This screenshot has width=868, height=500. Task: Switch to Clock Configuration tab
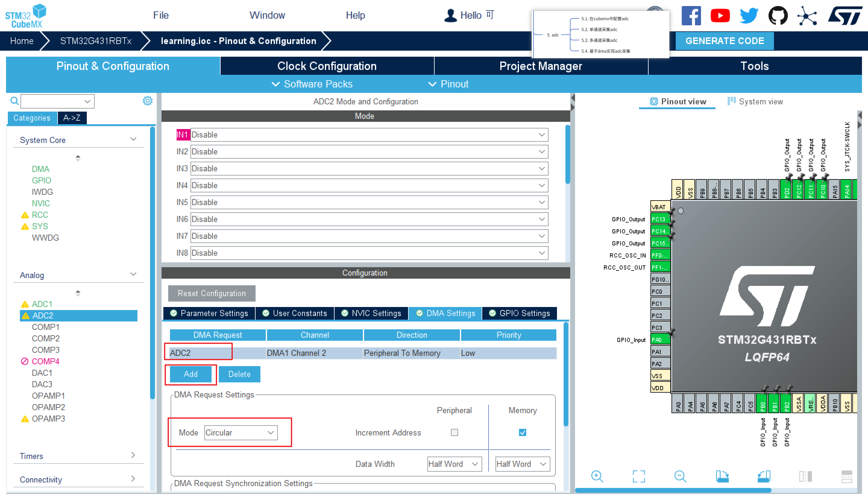[x=327, y=66]
